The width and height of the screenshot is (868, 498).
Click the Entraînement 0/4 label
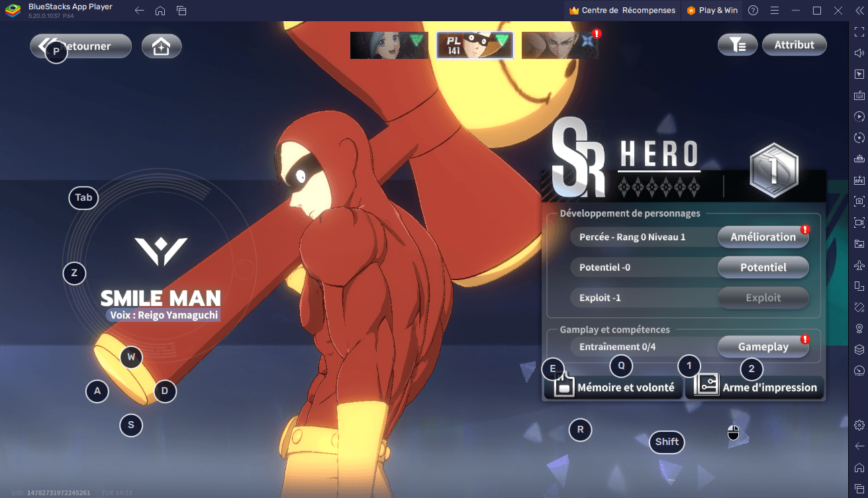(617, 347)
